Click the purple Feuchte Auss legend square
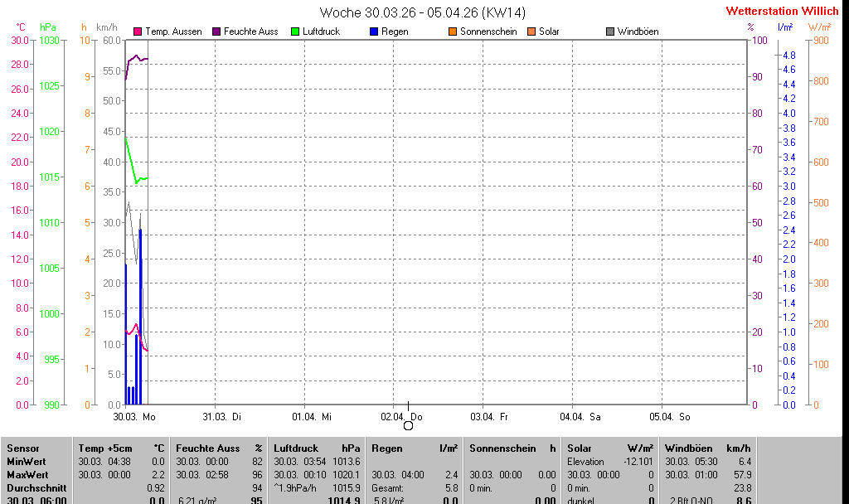 pyautogui.click(x=216, y=31)
